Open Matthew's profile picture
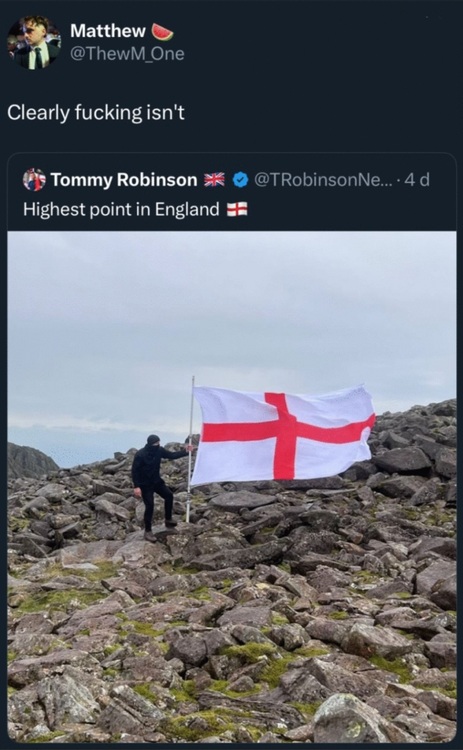 (x=34, y=43)
